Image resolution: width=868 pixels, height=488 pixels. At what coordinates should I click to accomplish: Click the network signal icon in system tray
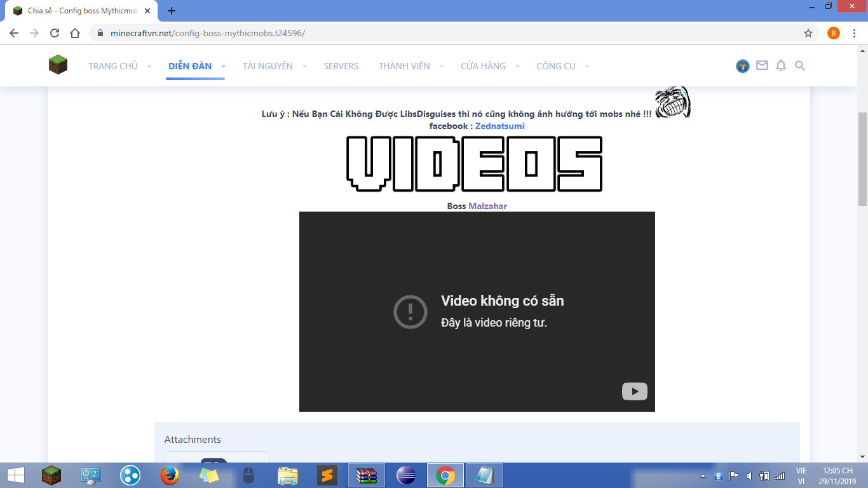[x=780, y=475]
